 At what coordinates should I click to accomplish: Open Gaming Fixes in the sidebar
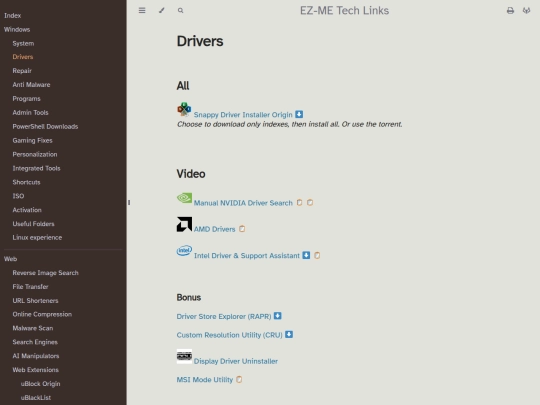tap(32, 141)
